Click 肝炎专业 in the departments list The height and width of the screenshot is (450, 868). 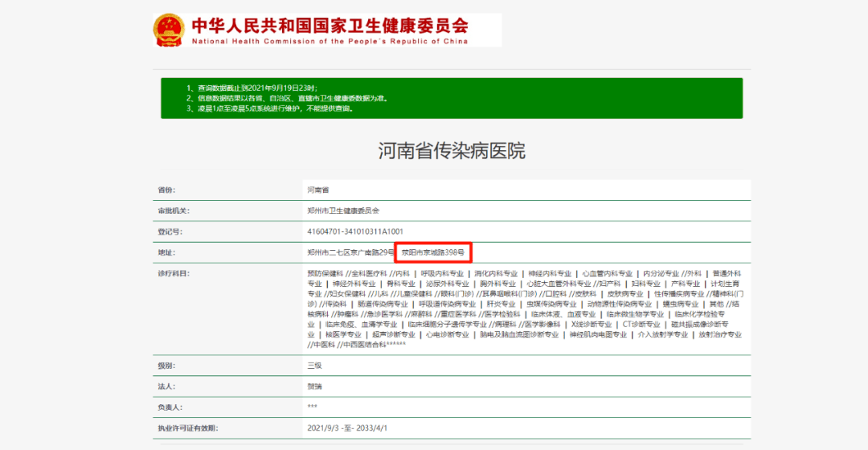(x=501, y=305)
